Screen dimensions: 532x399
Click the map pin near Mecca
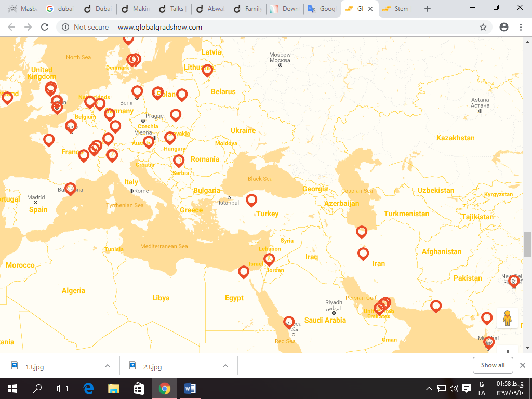pos(289,322)
